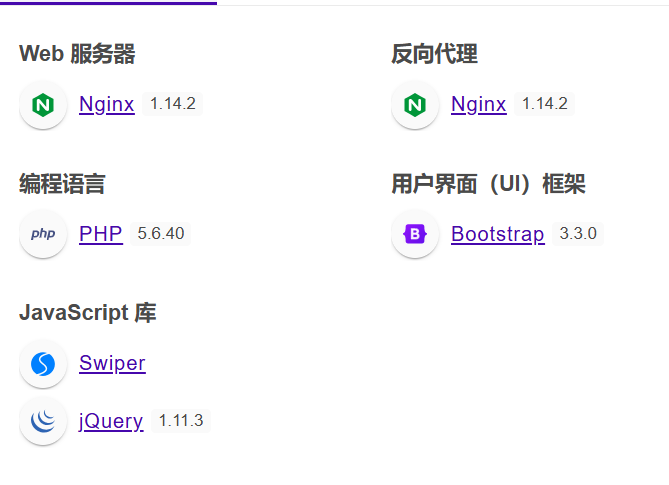This screenshot has height=485, width=669.
Task: Click the Web 服务器 heading
Action: (x=77, y=54)
